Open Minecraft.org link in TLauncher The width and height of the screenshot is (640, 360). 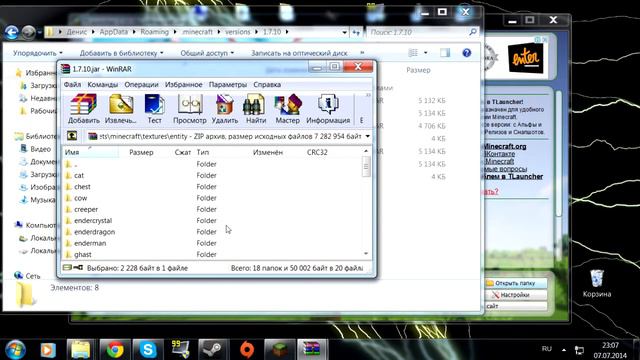click(505, 146)
